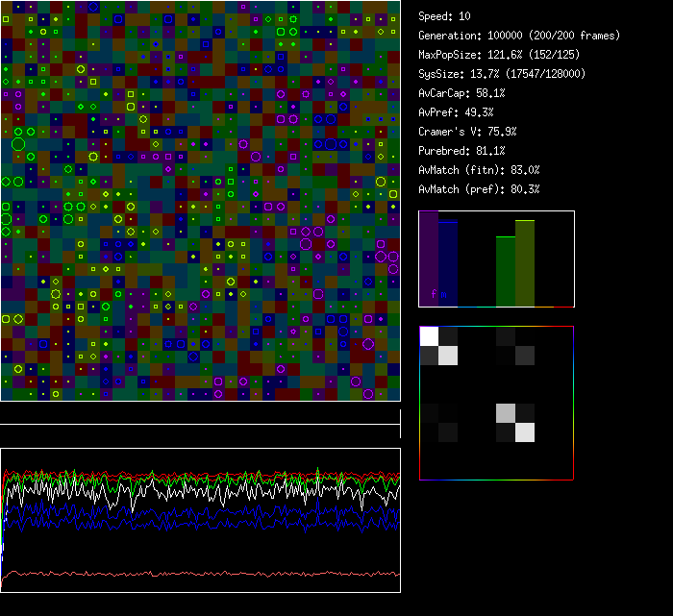Click the purple 'f' label in bar chart
The height and width of the screenshot is (616, 673).
(x=434, y=294)
